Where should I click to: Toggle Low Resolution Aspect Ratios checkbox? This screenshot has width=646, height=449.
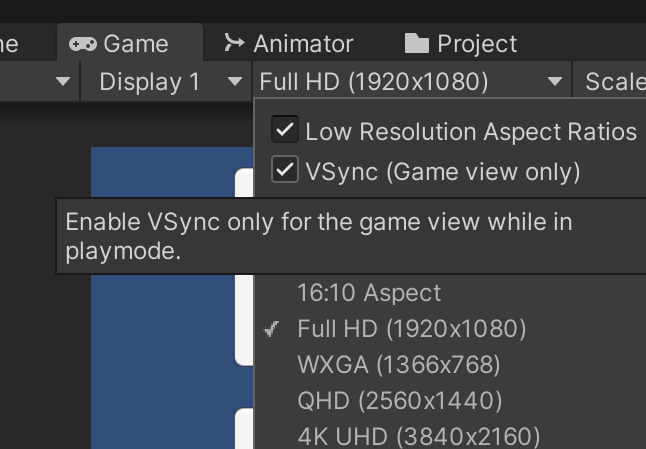click(x=285, y=129)
